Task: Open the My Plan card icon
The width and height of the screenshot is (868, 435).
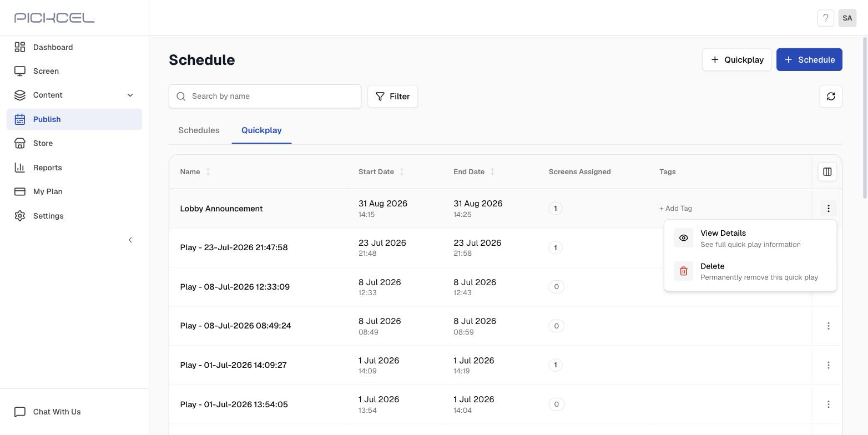Action: (x=20, y=191)
